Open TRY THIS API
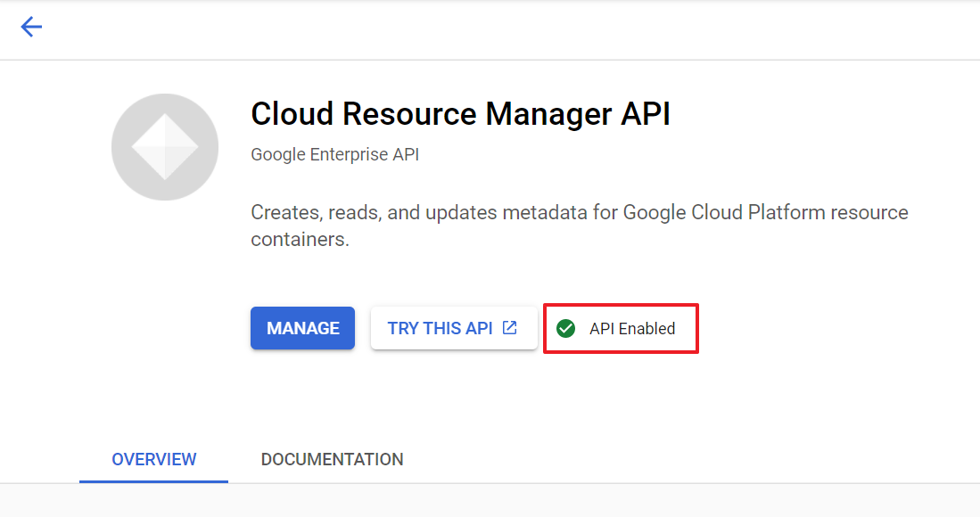This screenshot has width=980, height=517. point(440,328)
